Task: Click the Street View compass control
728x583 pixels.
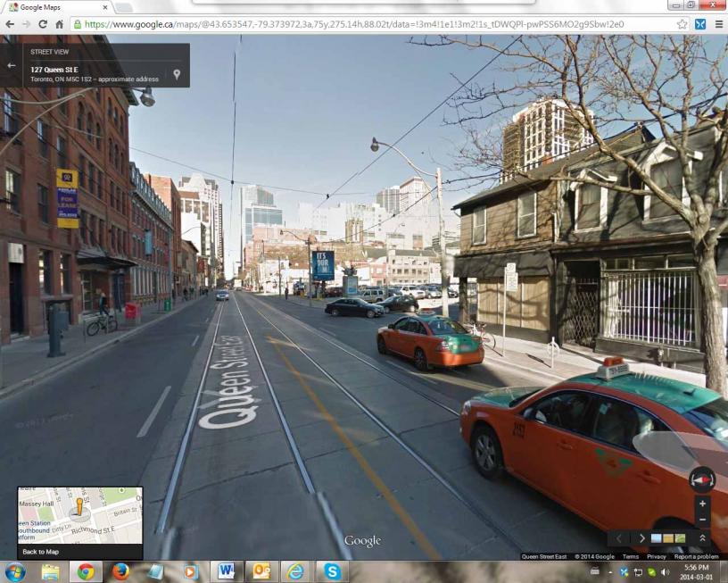Action: tap(701, 479)
